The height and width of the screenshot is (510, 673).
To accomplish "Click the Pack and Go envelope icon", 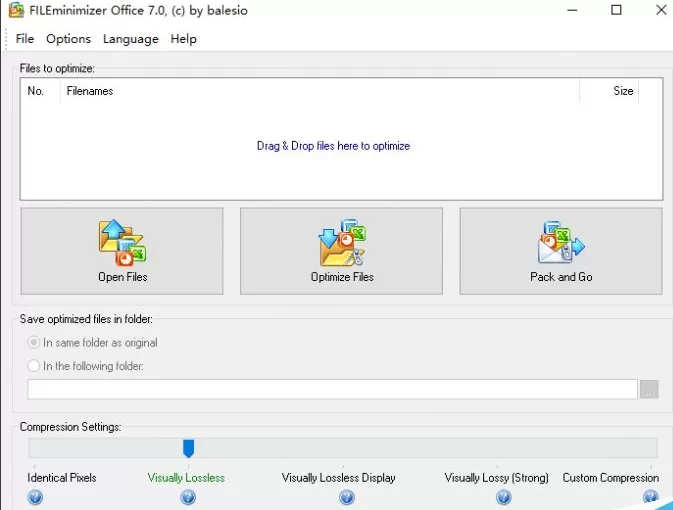I will point(561,242).
